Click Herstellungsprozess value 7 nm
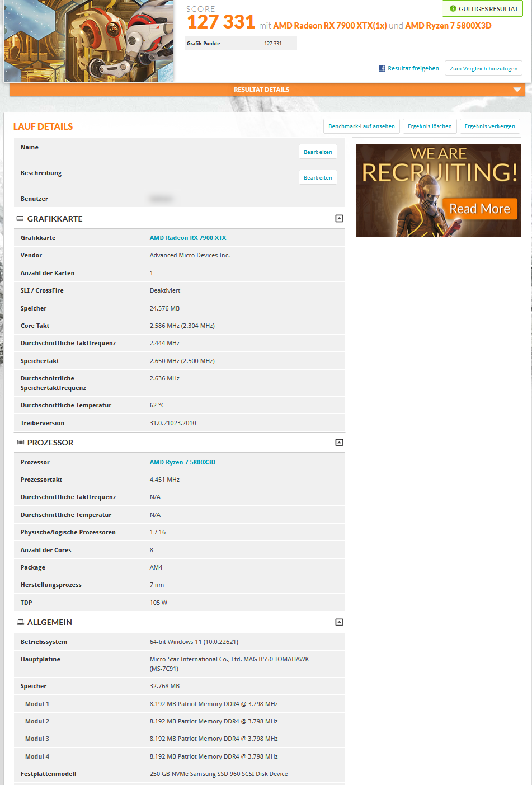Viewport: 532px width, 785px height. point(157,585)
